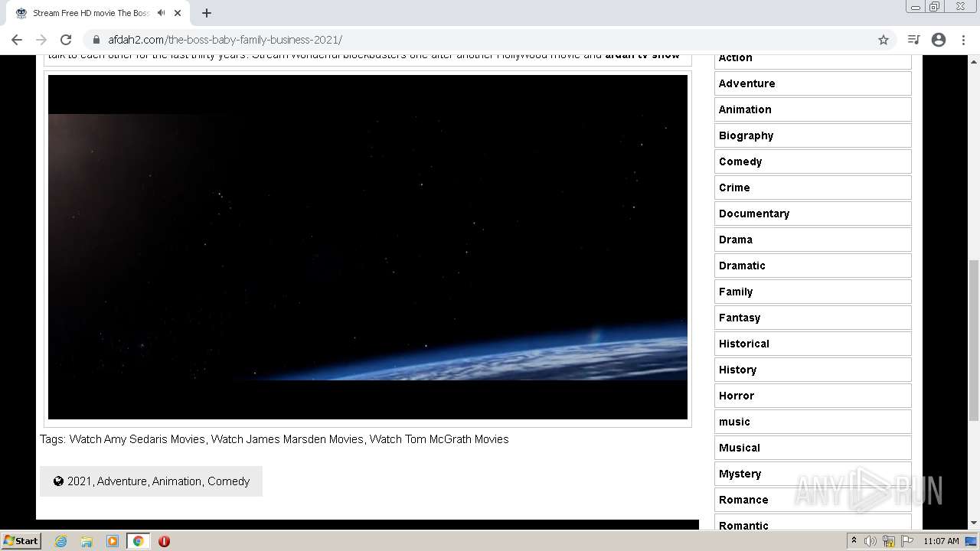Open the media control icon in toolbar
Screen dimensions: 980x551
(x=913, y=40)
